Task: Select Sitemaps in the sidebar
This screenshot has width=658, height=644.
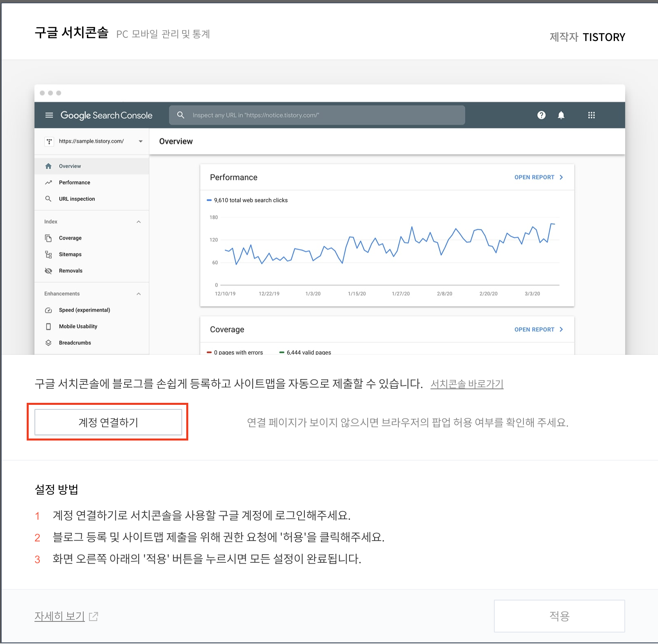Action: click(x=91, y=254)
